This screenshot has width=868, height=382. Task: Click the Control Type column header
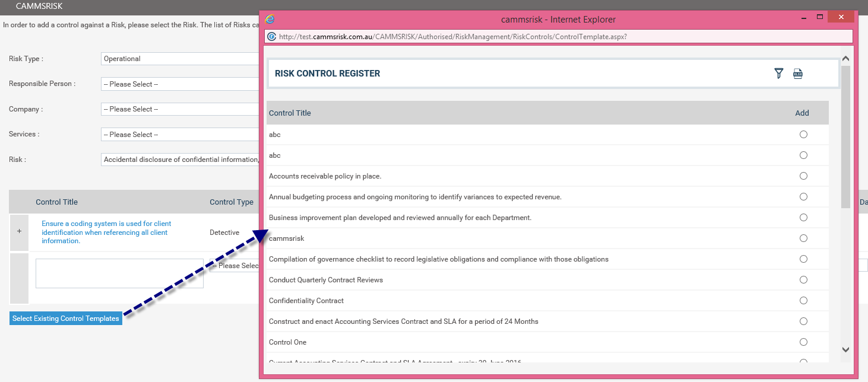tap(232, 202)
